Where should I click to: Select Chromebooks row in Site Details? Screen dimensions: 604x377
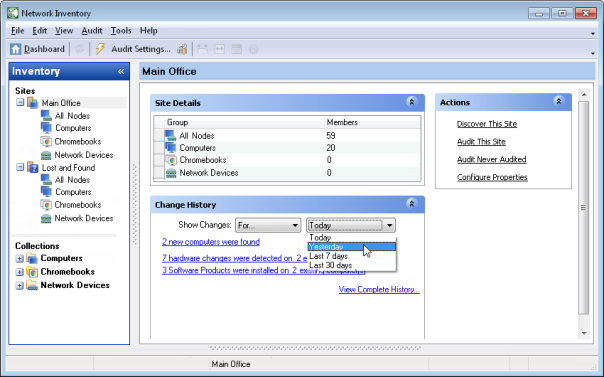(287, 160)
